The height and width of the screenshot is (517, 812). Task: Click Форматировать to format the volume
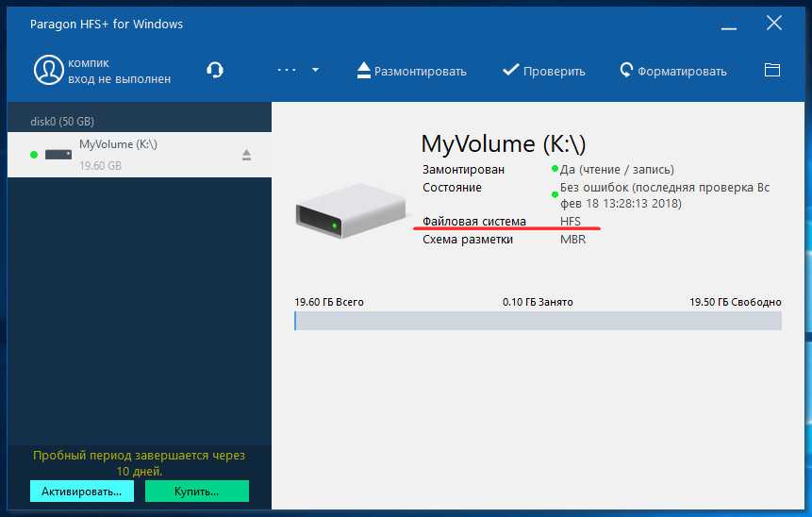pyautogui.click(x=673, y=71)
